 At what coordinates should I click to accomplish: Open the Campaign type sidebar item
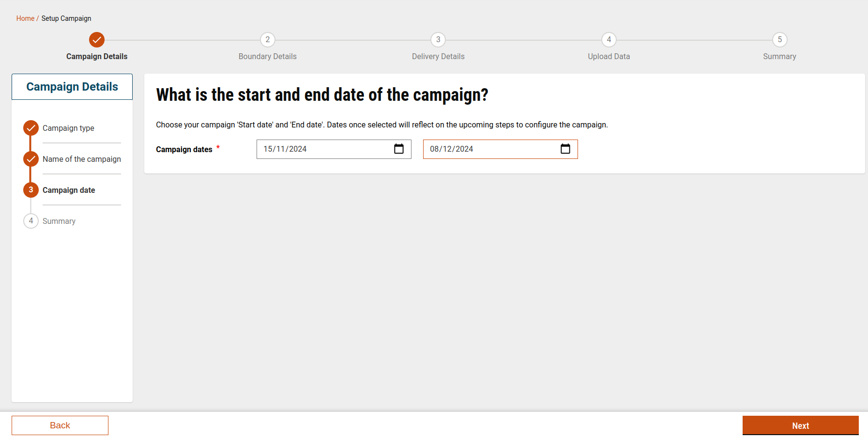(x=68, y=128)
